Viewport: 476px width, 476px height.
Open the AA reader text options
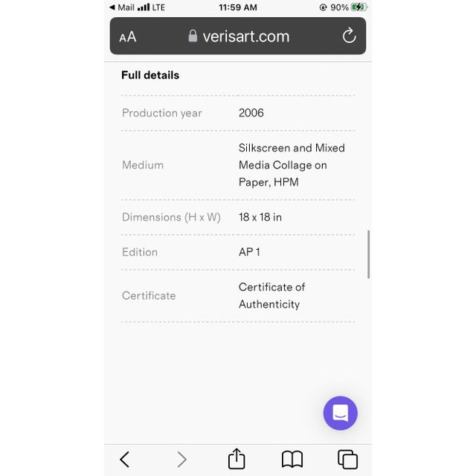tap(128, 36)
